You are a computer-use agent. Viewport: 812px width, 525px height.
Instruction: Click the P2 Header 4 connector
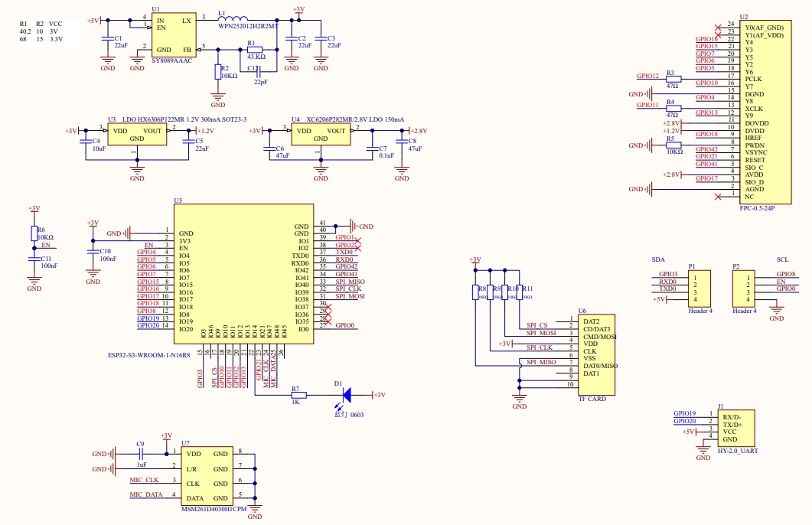(744, 288)
